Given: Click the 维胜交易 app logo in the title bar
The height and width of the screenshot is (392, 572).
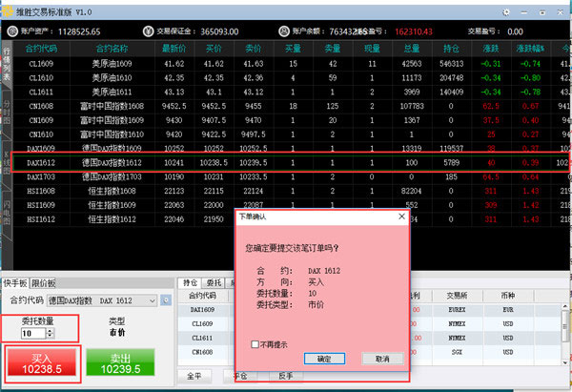Looking at the screenshot, I should pyautogui.click(x=7, y=11).
